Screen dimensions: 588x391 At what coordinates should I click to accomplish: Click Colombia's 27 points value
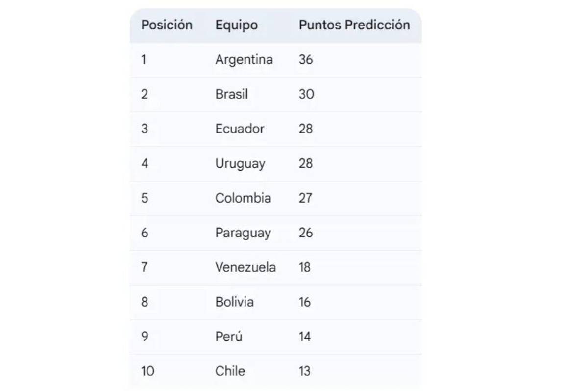tap(305, 198)
